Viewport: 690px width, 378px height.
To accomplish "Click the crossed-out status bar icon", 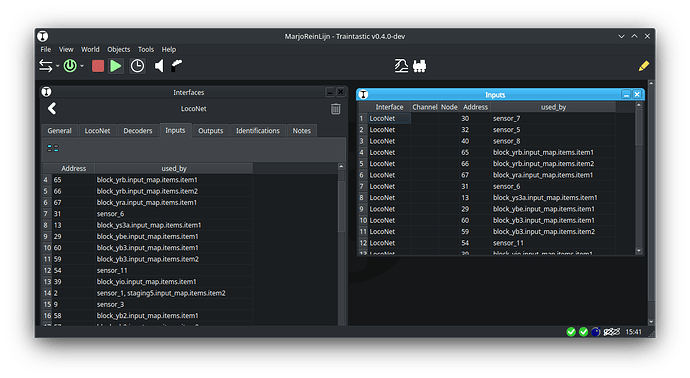I will coord(612,332).
